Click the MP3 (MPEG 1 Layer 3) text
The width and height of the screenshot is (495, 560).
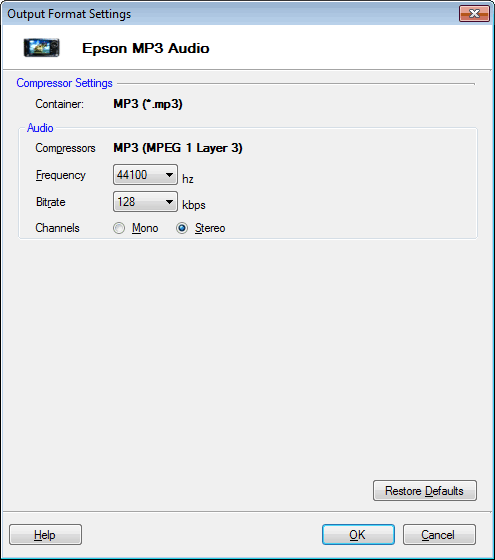tap(178, 148)
